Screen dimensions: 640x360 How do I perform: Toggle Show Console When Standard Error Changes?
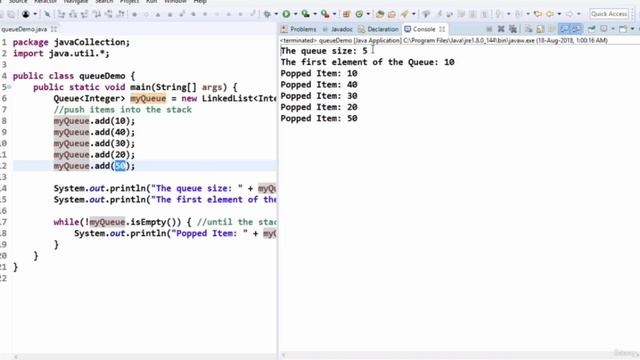(x=576, y=29)
